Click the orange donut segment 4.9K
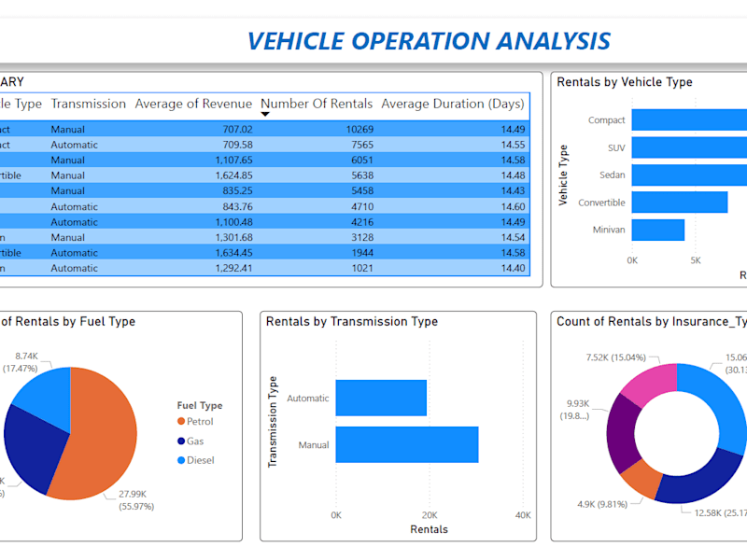747x560 pixels. coord(641,478)
